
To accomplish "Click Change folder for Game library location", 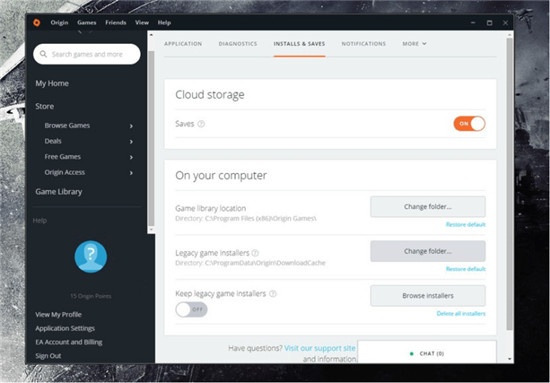I will pos(428,207).
